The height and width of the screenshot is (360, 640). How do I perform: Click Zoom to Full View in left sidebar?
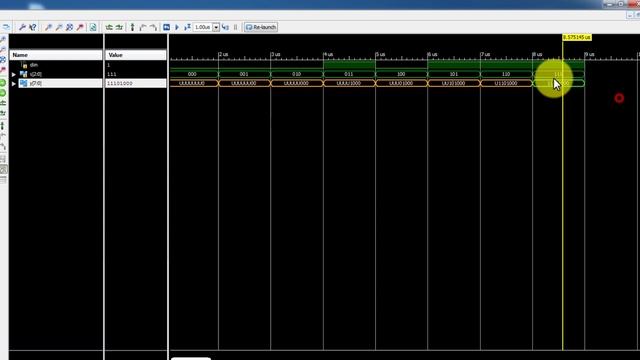coord(3,60)
